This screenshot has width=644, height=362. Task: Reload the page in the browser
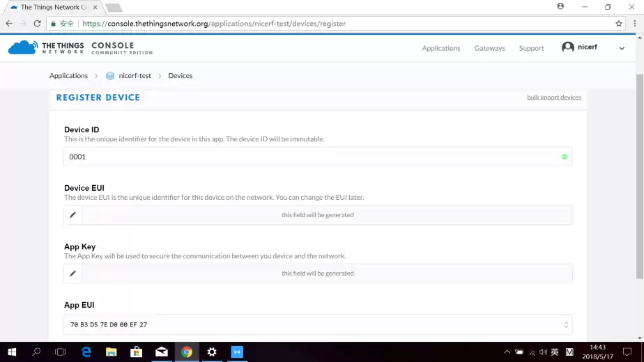pyautogui.click(x=37, y=24)
